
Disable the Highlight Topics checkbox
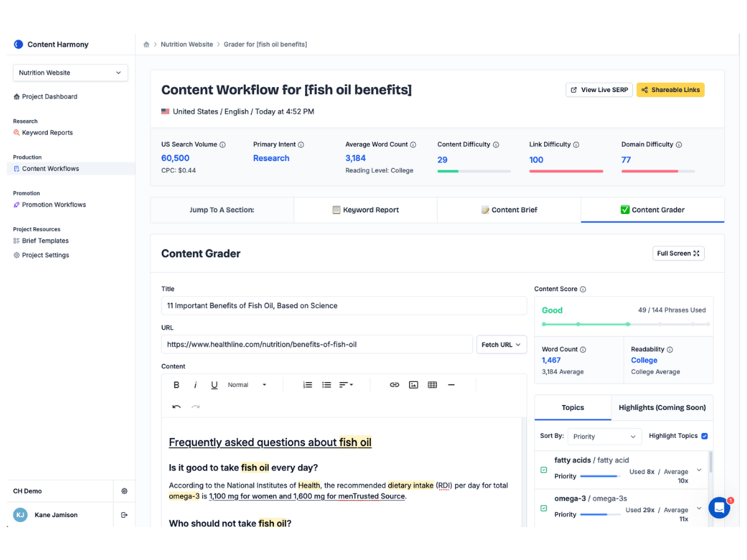[705, 436]
